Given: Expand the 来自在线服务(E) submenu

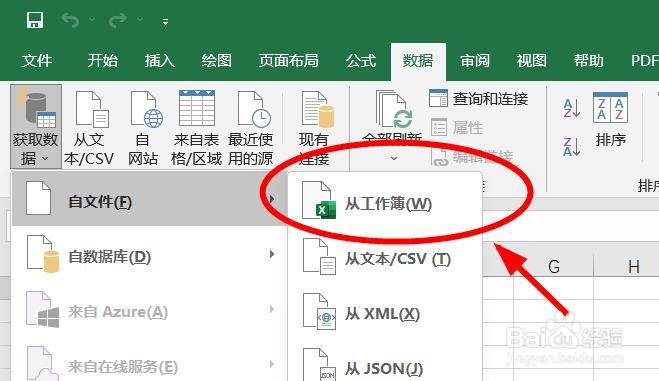Looking at the screenshot, I should point(149,365).
